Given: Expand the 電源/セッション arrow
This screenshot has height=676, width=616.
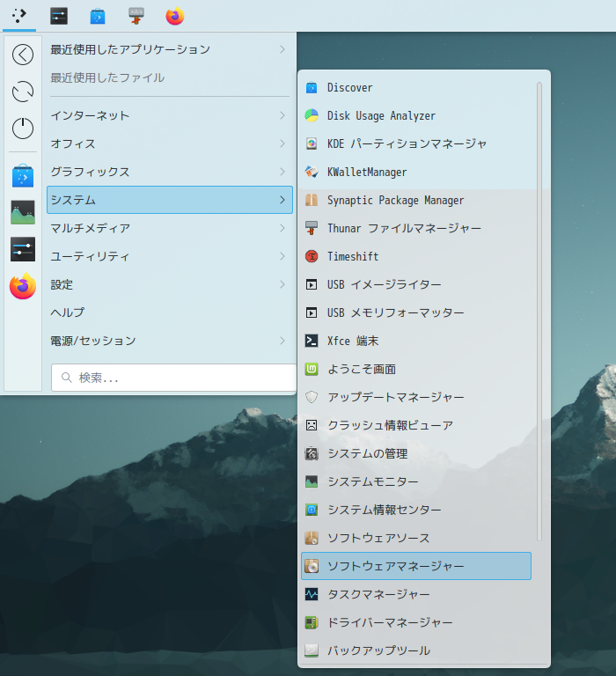Looking at the screenshot, I should click(282, 341).
